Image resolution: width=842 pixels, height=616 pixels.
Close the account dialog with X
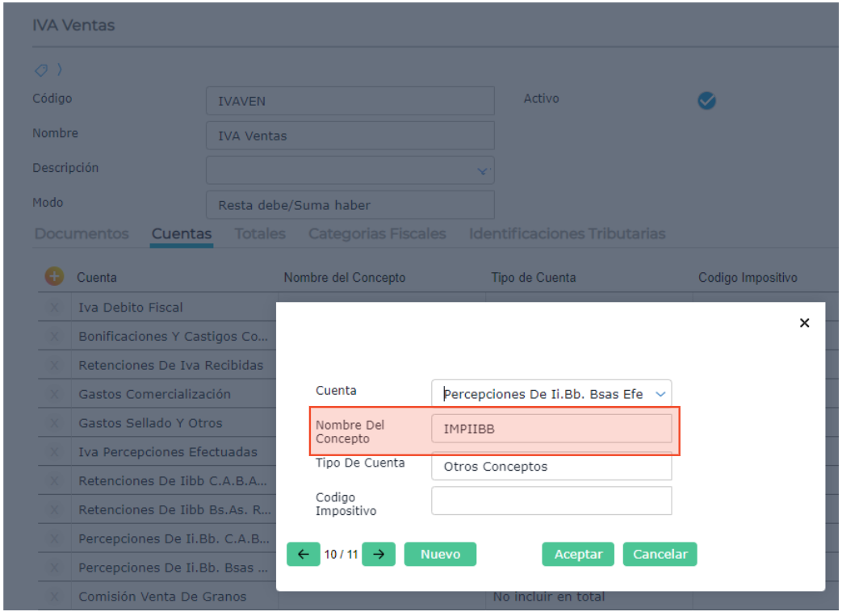point(804,323)
